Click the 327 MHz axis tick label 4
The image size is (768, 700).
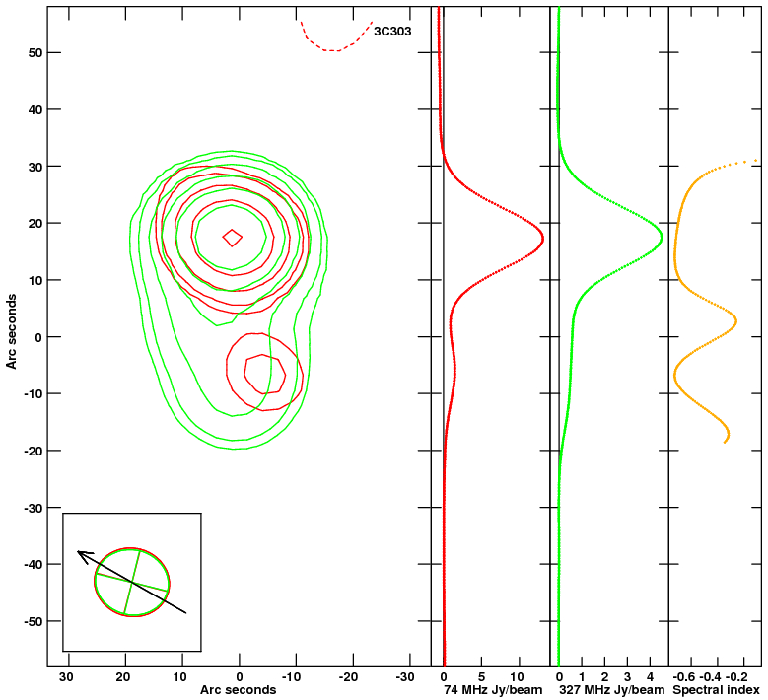point(650,677)
